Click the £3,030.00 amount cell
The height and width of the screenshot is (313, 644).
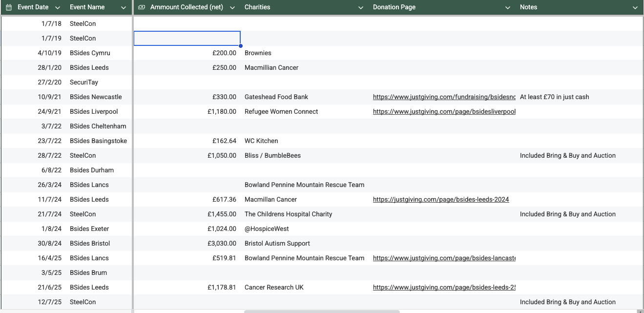187,244
